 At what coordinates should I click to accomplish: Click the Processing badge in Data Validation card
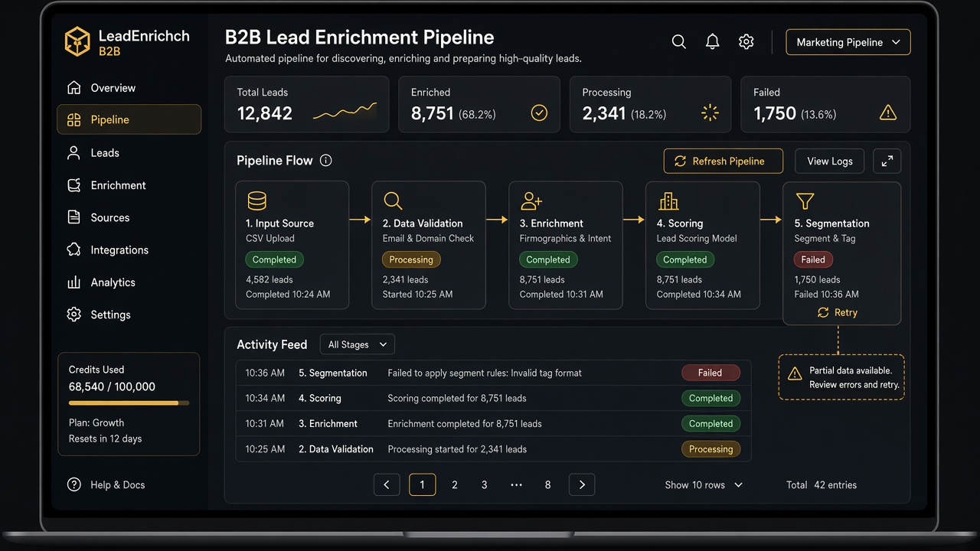click(411, 259)
